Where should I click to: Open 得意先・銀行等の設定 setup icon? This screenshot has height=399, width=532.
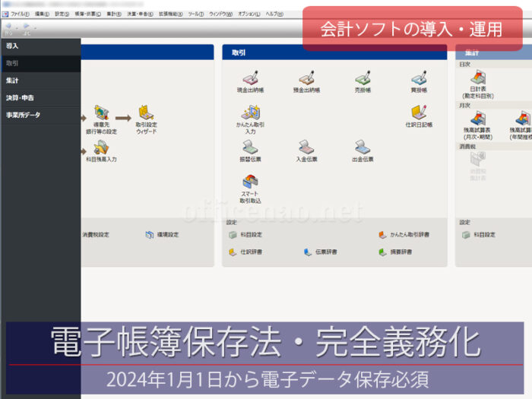(x=101, y=119)
